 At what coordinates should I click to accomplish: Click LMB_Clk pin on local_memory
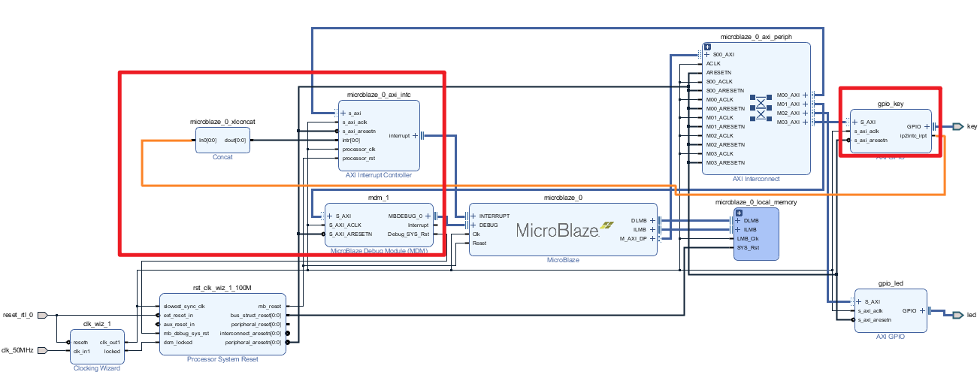[749, 238]
